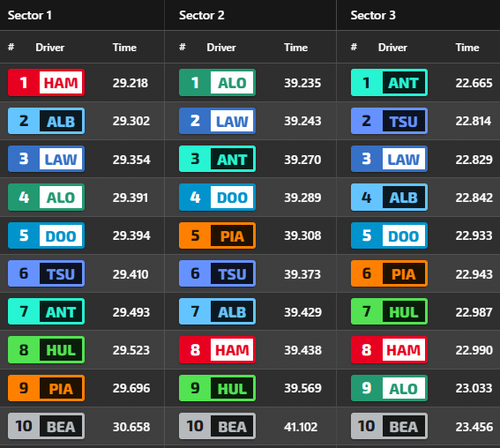This screenshot has width=500, height=448.
Task: Click Time column header in Sector 3
Action: [467, 48]
